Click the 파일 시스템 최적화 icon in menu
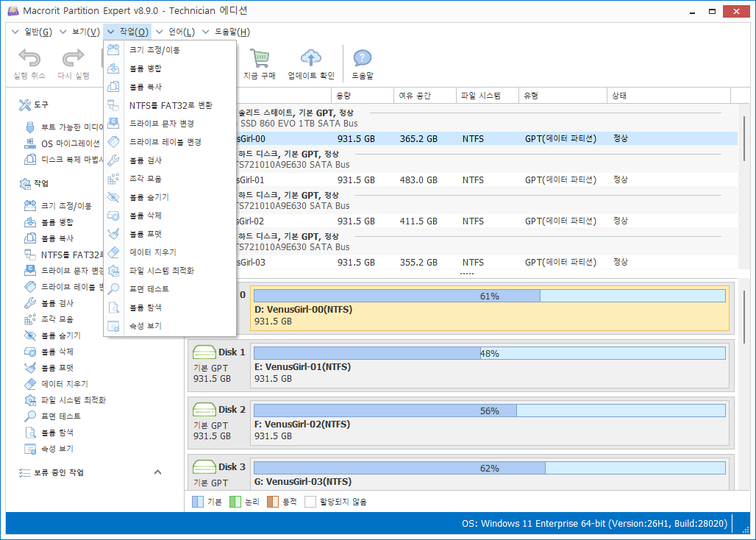Viewport: 756px width, 540px height. pos(113,271)
